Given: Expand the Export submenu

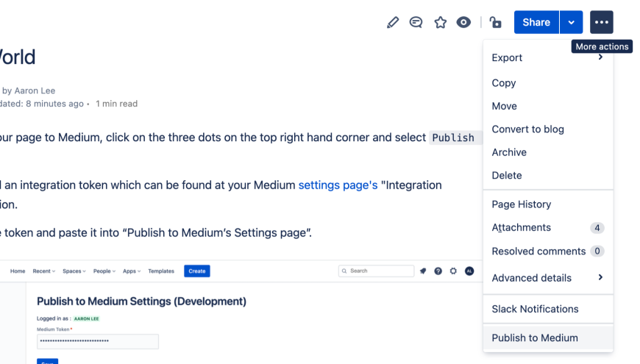Looking at the screenshot, I should tap(547, 58).
